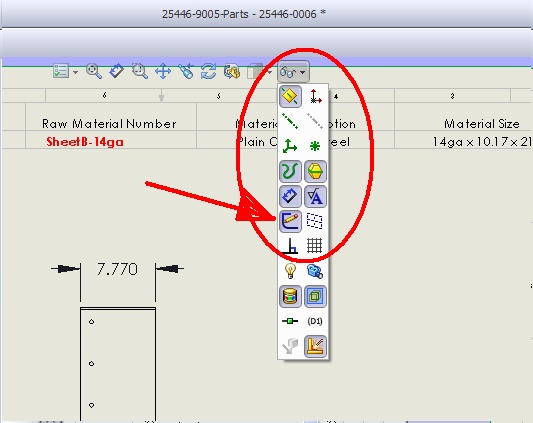Click the greyed Display Style cube icon
The image size is (533, 423).
click(255, 71)
